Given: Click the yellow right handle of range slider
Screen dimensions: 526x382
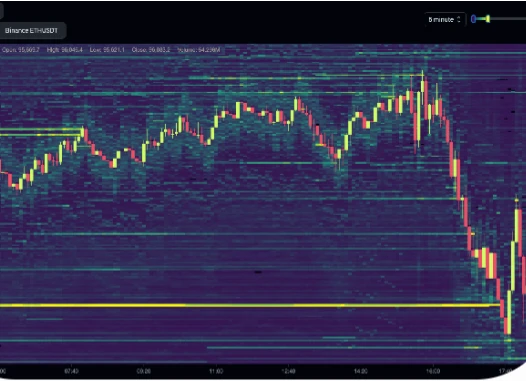Looking at the screenshot, I should (x=488, y=19).
